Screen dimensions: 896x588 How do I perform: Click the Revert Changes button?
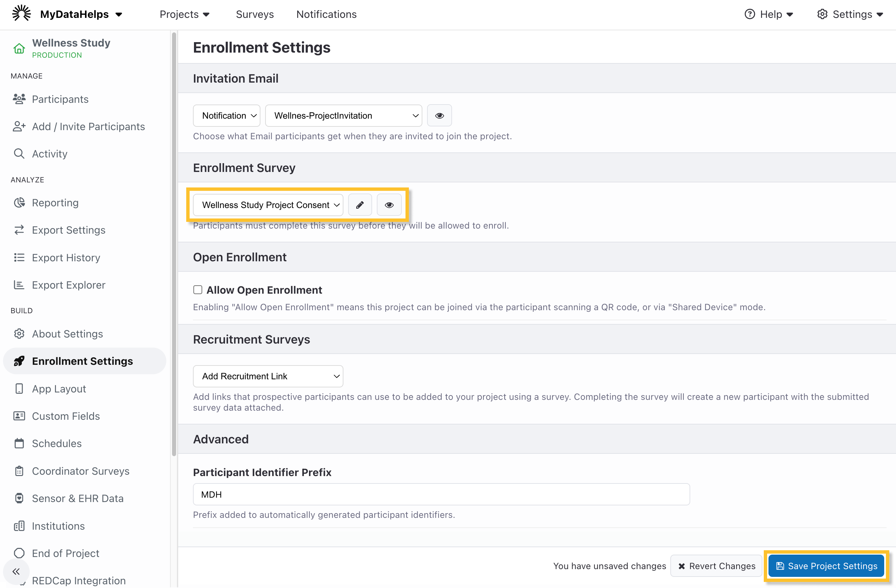coord(716,566)
